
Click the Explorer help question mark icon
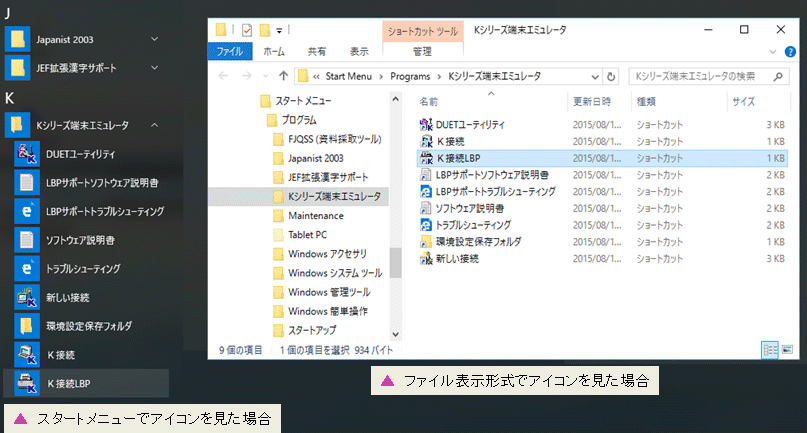coord(790,51)
